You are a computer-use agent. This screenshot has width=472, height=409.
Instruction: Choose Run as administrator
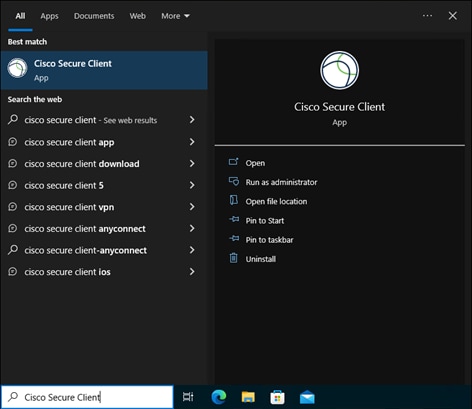point(281,182)
